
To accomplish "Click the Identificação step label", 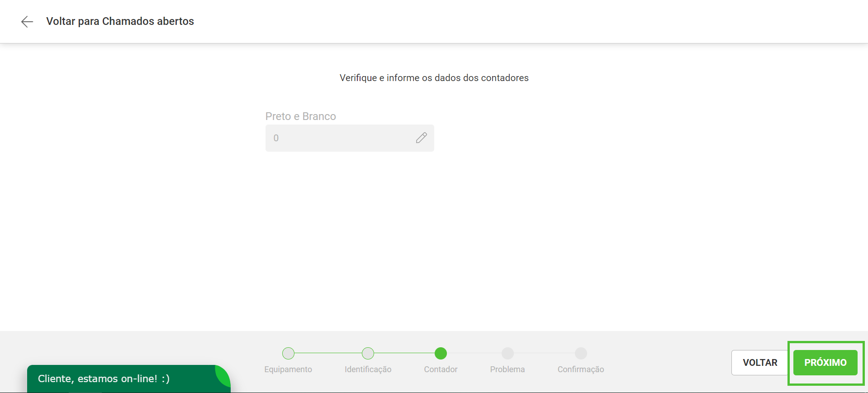I will pos(368,369).
